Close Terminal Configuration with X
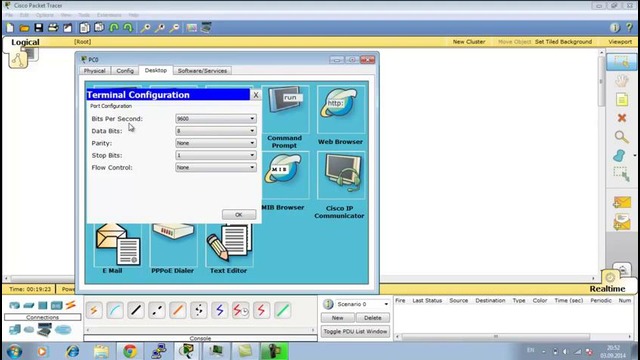640x360 pixels. click(x=256, y=95)
